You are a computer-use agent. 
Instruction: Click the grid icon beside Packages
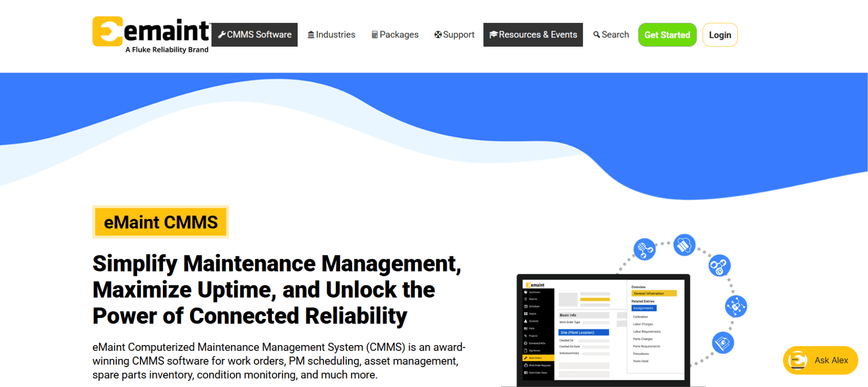click(375, 35)
